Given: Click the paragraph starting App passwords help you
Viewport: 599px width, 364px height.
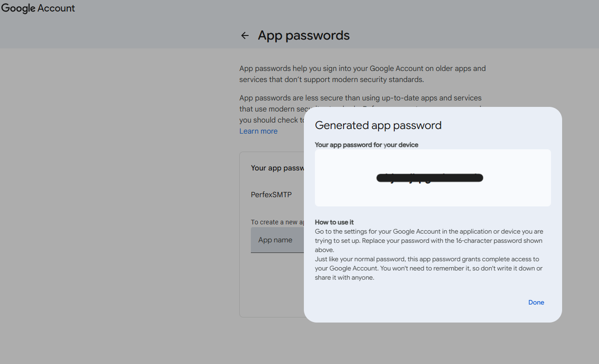Looking at the screenshot, I should coord(362,74).
